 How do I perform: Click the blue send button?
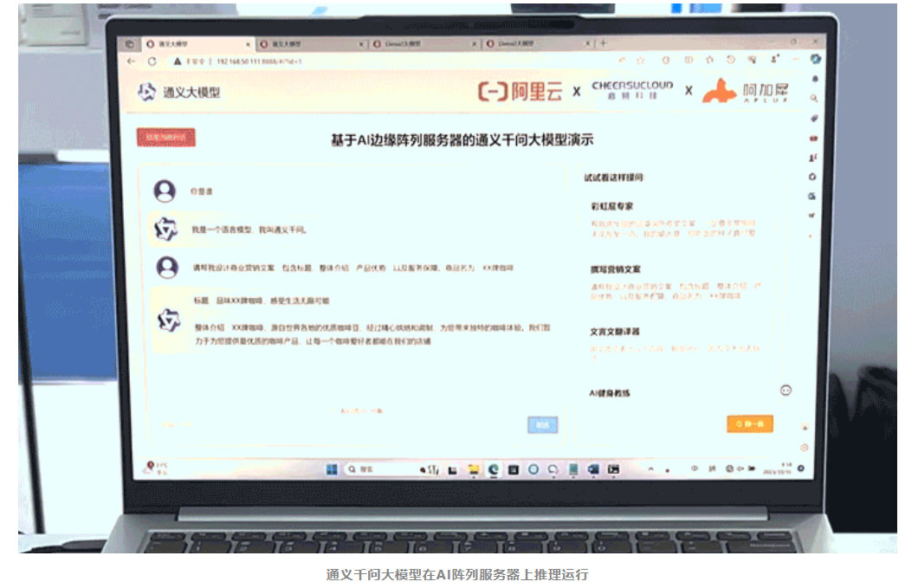pyautogui.click(x=543, y=425)
